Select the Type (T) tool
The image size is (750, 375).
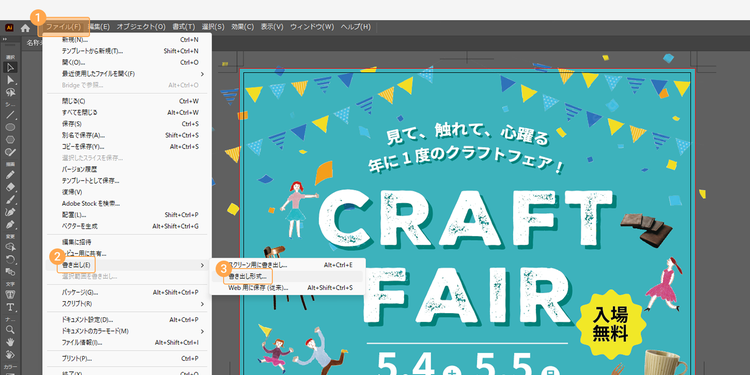click(10, 306)
